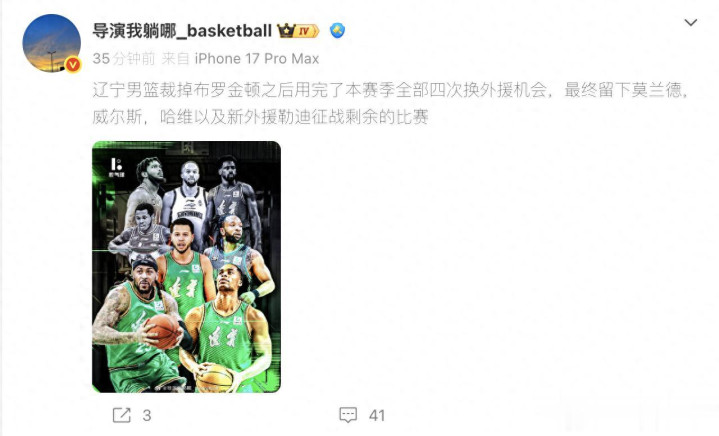This screenshot has height=436, width=719.
Task: Click the repost share icon
Action: point(122,415)
